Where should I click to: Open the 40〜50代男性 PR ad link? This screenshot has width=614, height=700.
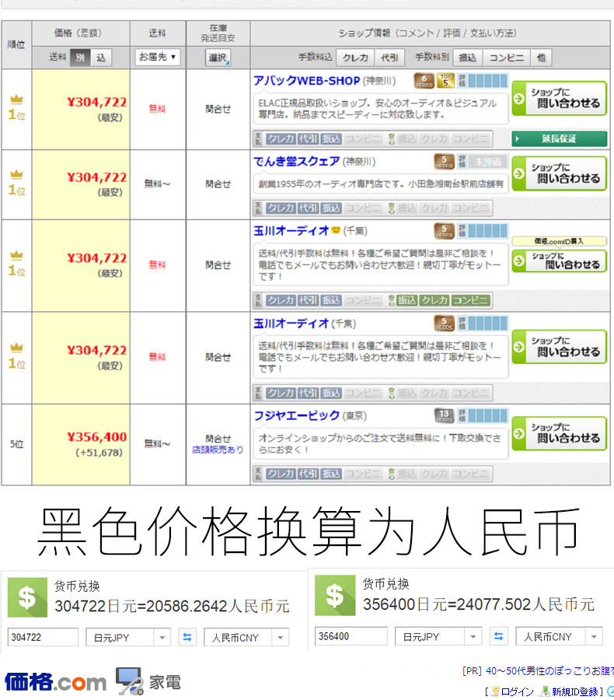[549, 671]
